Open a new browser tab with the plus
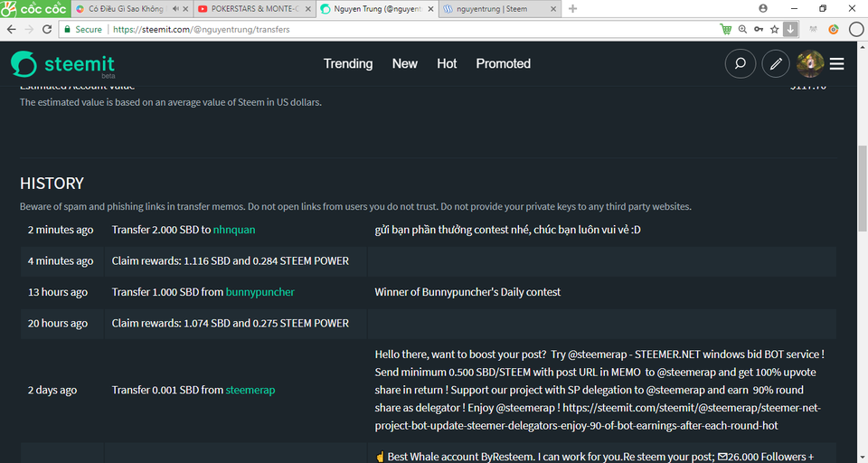 [x=573, y=9]
